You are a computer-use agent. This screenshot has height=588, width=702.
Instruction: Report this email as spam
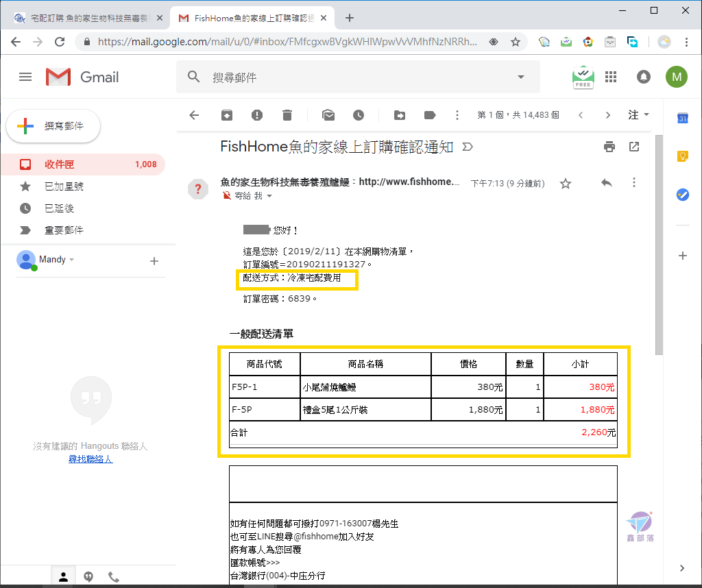coord(257,115)
